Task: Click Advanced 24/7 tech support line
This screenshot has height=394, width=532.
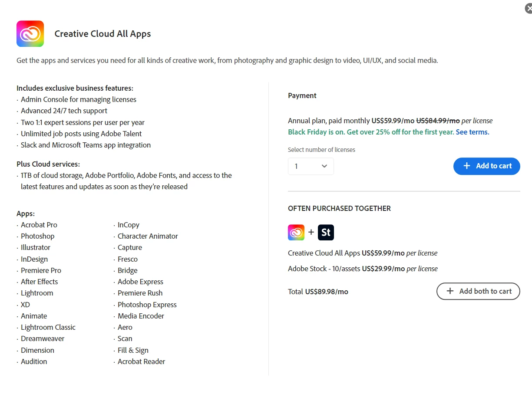Action: point(64,111)
